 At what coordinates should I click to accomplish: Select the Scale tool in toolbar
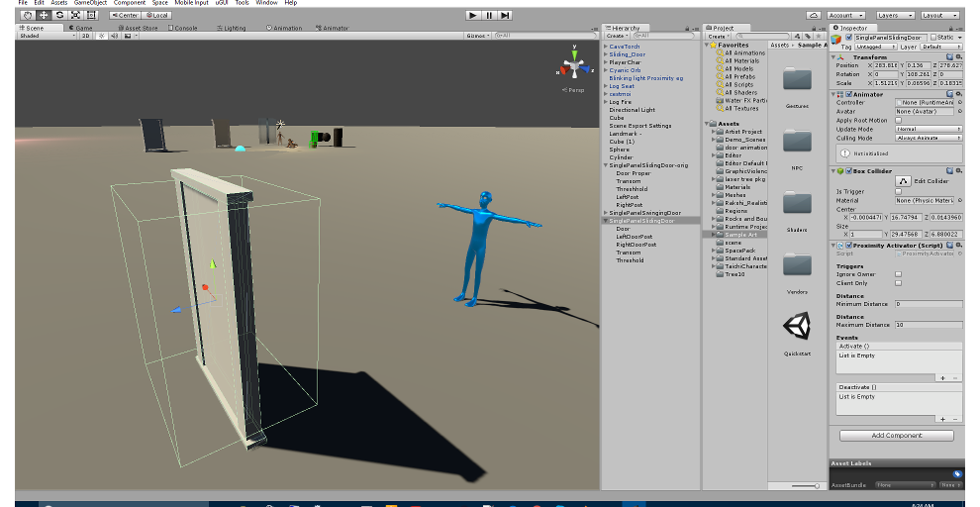[75, 15]
